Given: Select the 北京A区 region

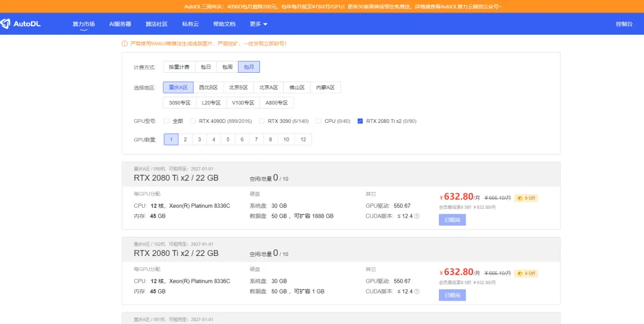Looking at the screenshot, I should click(x=268, y=88).
